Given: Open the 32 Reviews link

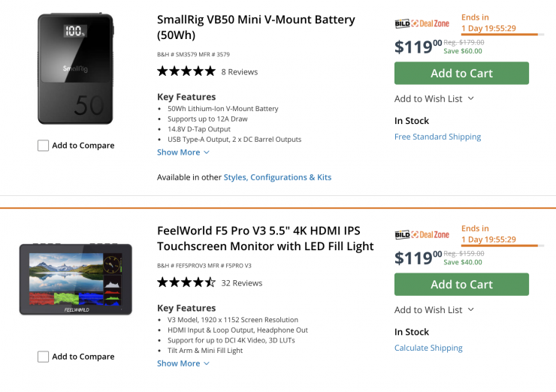Looking at the screenshot, I should pos(242,283).
